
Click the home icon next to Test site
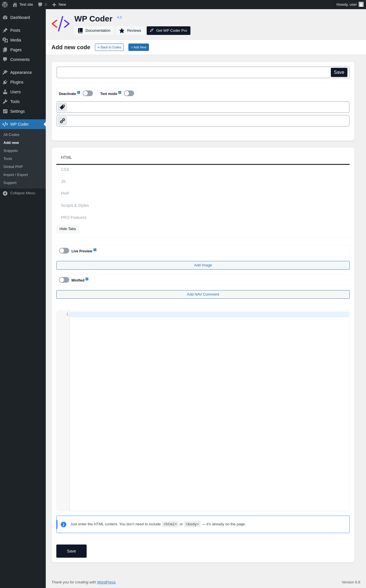15,5
